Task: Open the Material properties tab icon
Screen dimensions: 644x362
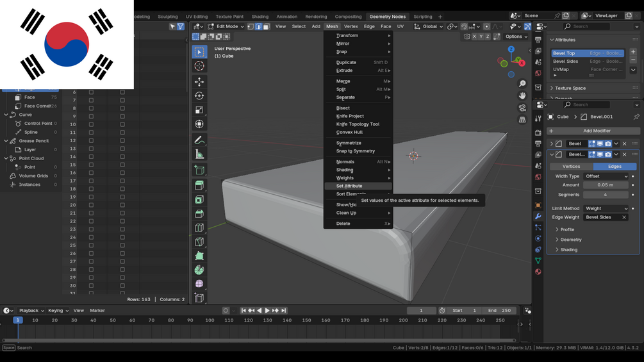Action: click(538, 272)
